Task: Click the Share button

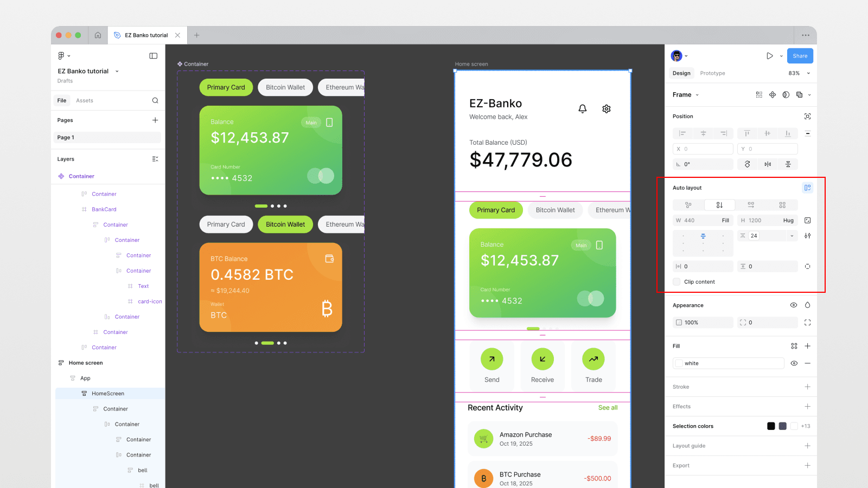Action: (800, 56)
